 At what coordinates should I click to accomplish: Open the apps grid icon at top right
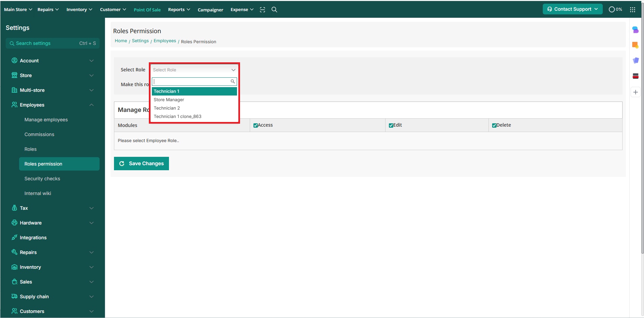[632, 10]
